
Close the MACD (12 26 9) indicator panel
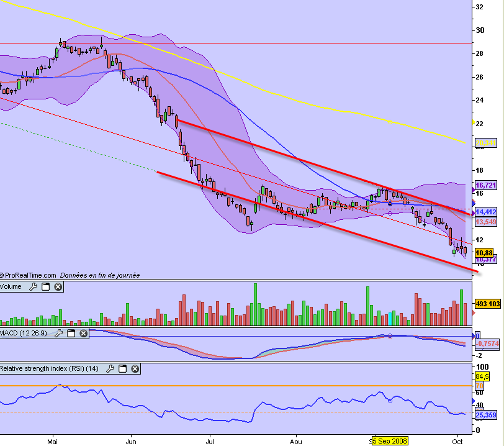[83, 334]
